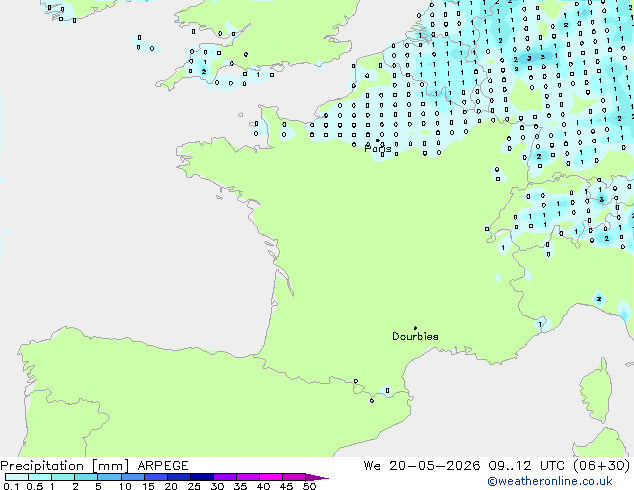The height and width of the screenshot is (490, 634).
Task: Click the '20' legend scale label
Action: [x=171, y=486]
